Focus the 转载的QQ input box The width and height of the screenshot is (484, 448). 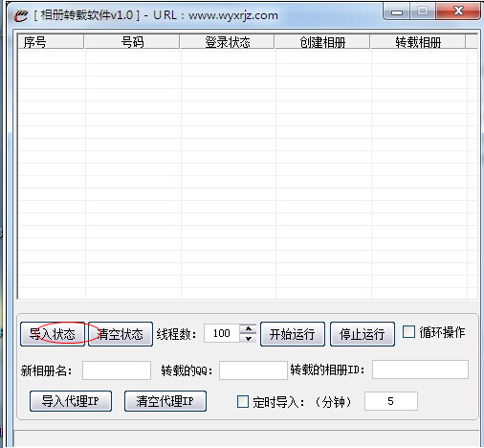coord(253,370)
